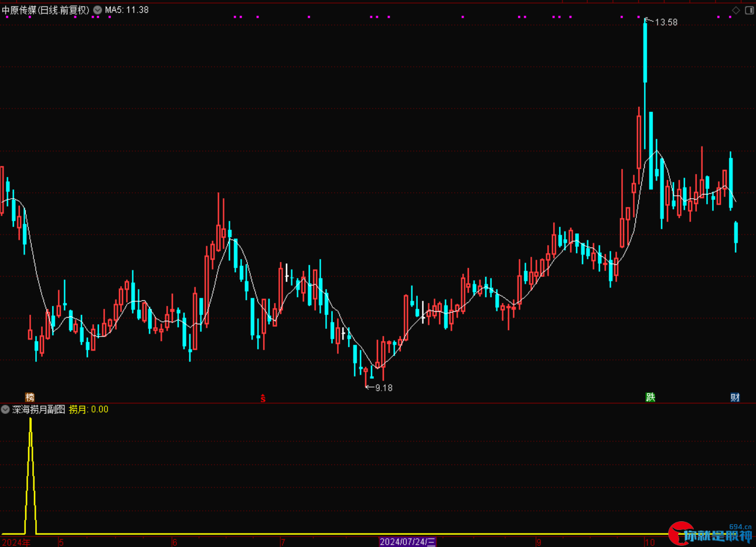Click the highlighted 2024/07/24/三 date label
756x547 pixels.
tap(408, 542)
